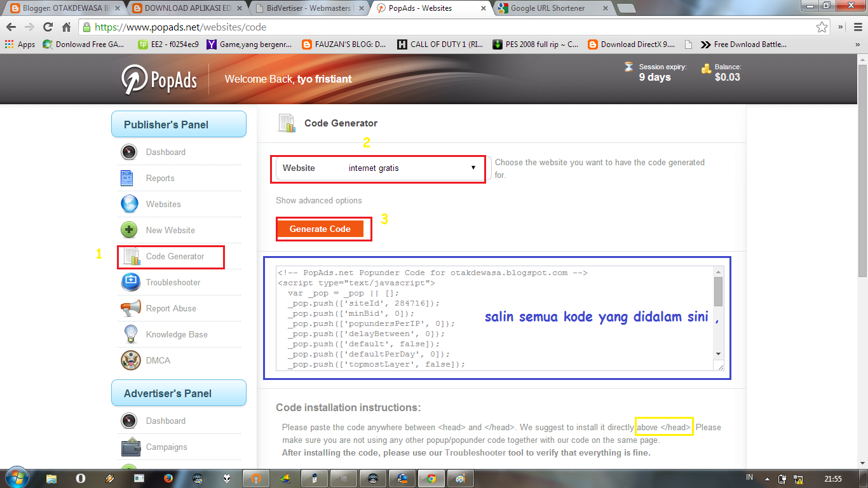Open the Chrome menu button
This screenshot has width=868, height=488.
(x=858, y=27)
